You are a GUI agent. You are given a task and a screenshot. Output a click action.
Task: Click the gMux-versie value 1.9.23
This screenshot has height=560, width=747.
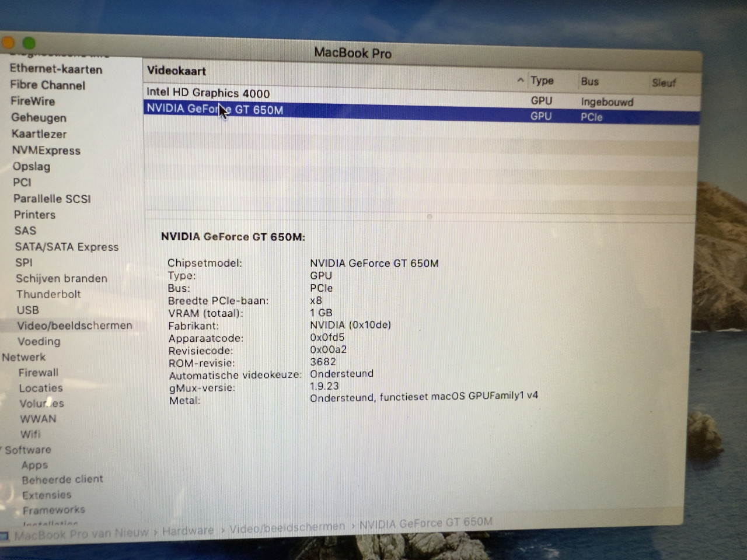click(x=324, y=386)
